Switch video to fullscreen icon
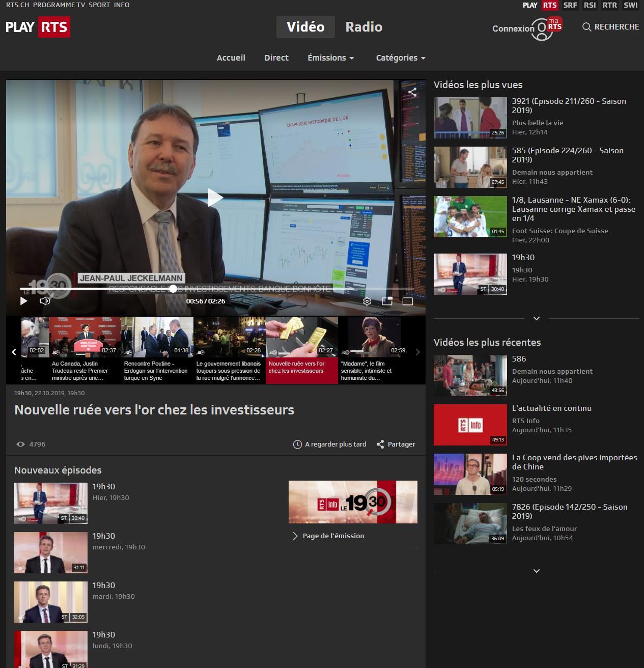The image size is (644, 668). [407, 301]
